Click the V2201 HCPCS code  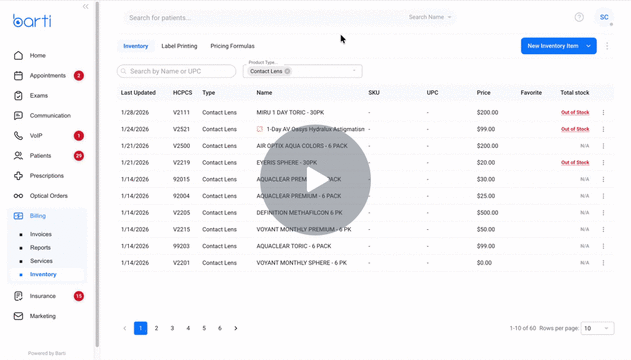coord(181,263)
